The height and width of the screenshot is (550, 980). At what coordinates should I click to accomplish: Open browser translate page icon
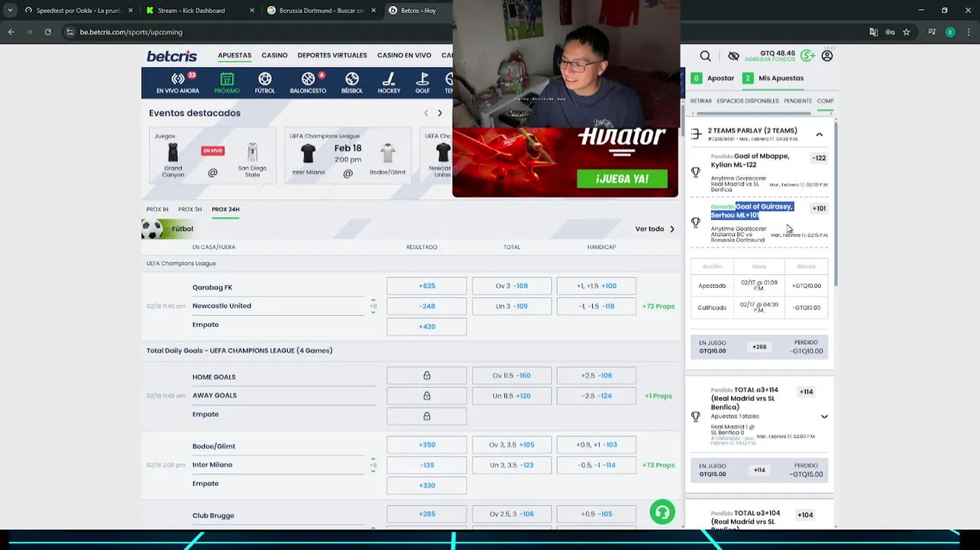click(873, 32)
